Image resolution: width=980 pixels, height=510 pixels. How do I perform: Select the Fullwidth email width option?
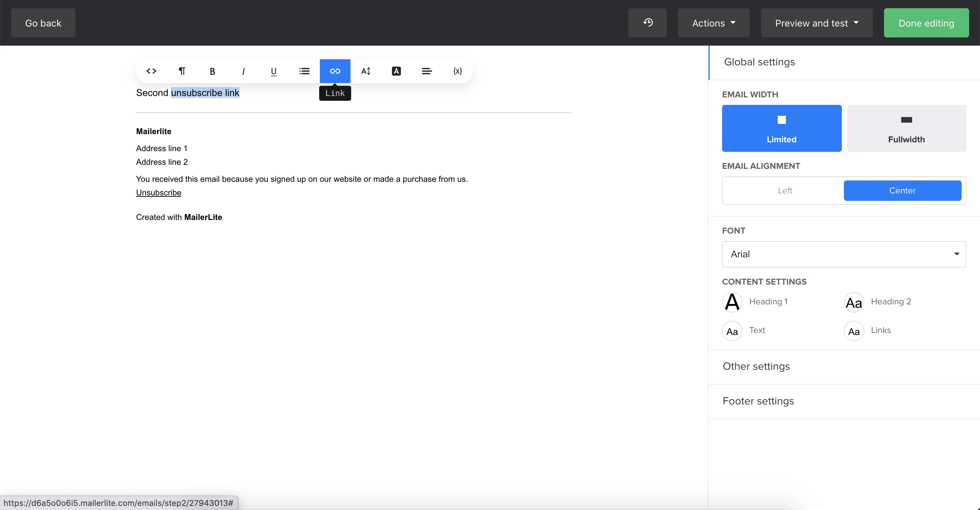click(x=906, y=128)
